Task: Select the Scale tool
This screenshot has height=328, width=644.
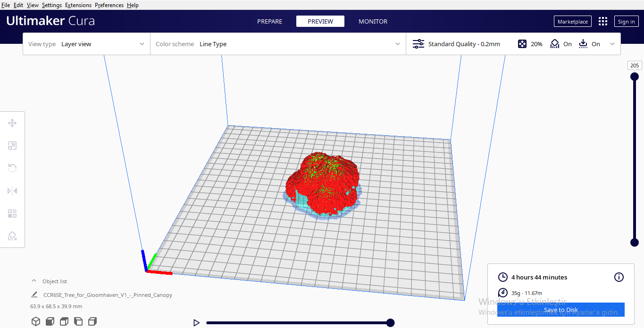Action: point(12,145)
